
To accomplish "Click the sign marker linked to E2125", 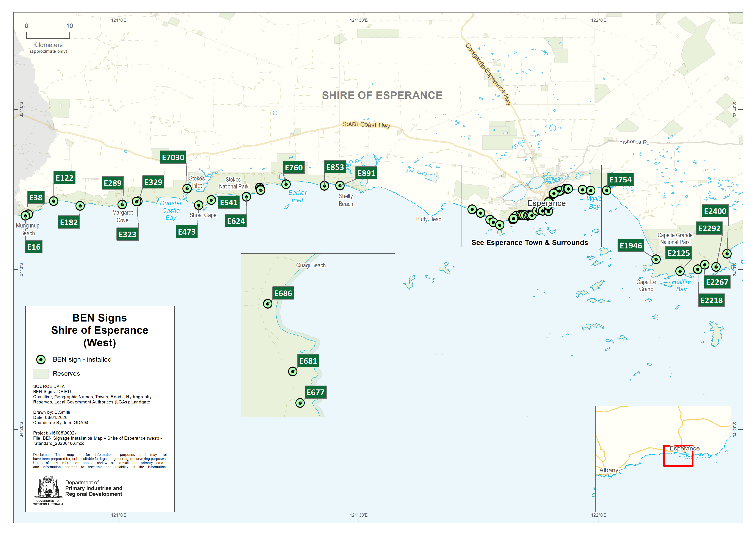I will point(680,271).
